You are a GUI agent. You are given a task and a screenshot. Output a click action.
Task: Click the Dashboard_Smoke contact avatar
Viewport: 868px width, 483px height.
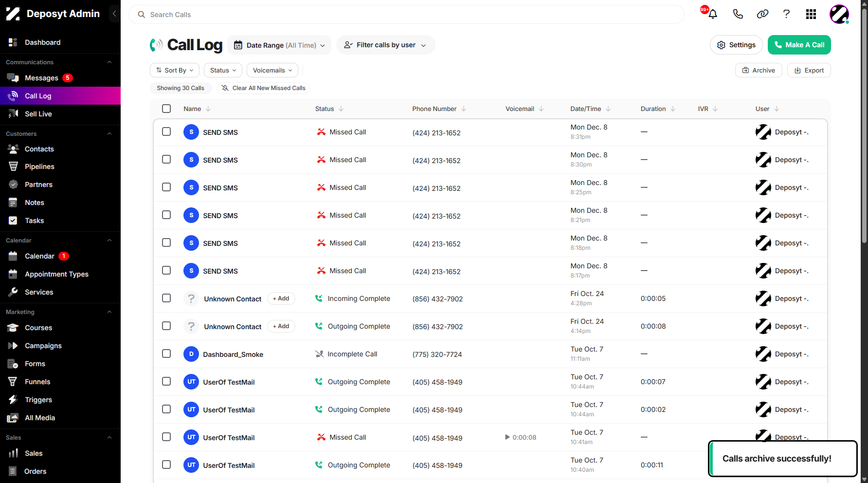point(191,354)
